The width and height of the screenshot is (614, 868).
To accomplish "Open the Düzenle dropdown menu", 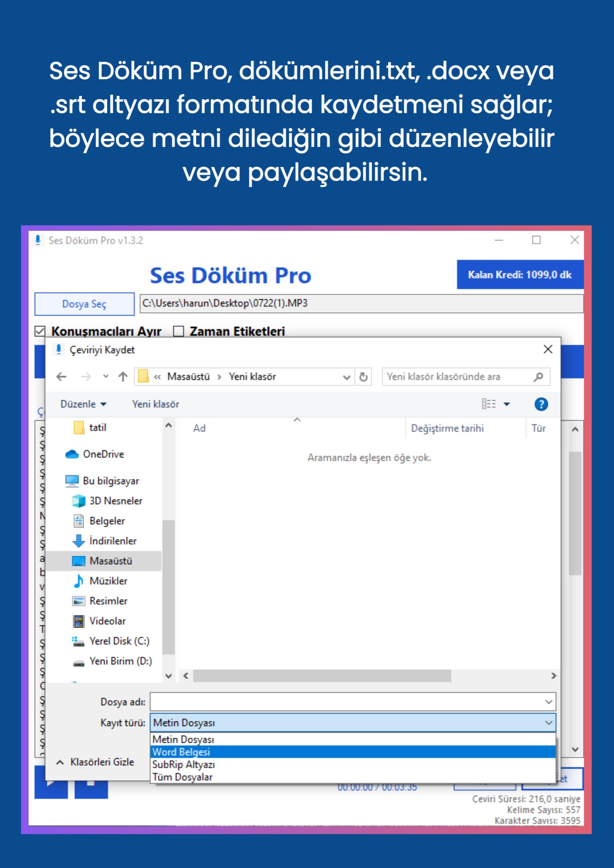I will (x=83, y=404).
